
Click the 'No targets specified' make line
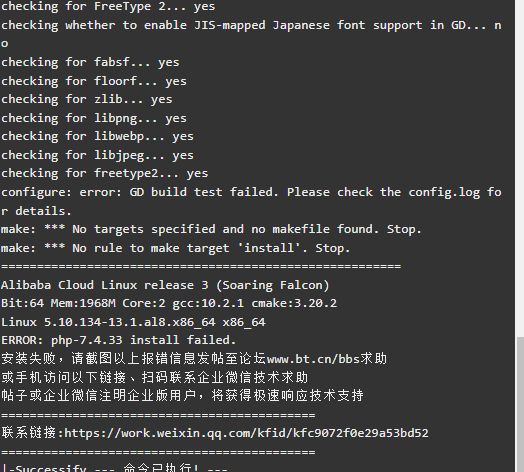pos(211,229)
